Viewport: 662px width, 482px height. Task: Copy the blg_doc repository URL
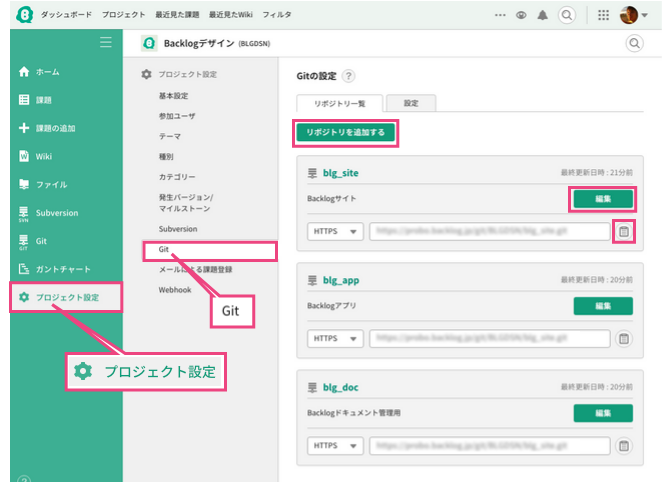[624, 446]
